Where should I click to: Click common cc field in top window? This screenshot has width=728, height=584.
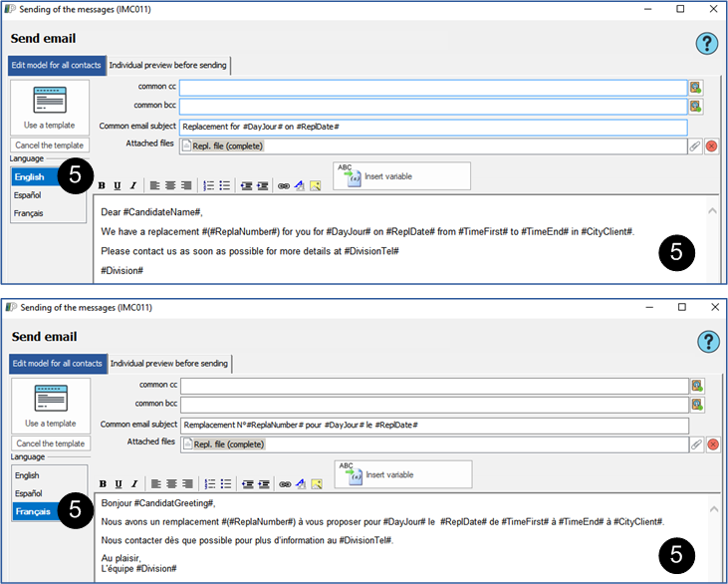point(433,88)
